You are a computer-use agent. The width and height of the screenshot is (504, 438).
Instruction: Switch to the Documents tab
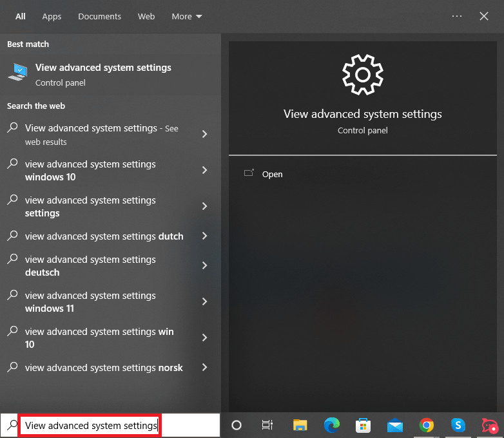coord(100,16)
